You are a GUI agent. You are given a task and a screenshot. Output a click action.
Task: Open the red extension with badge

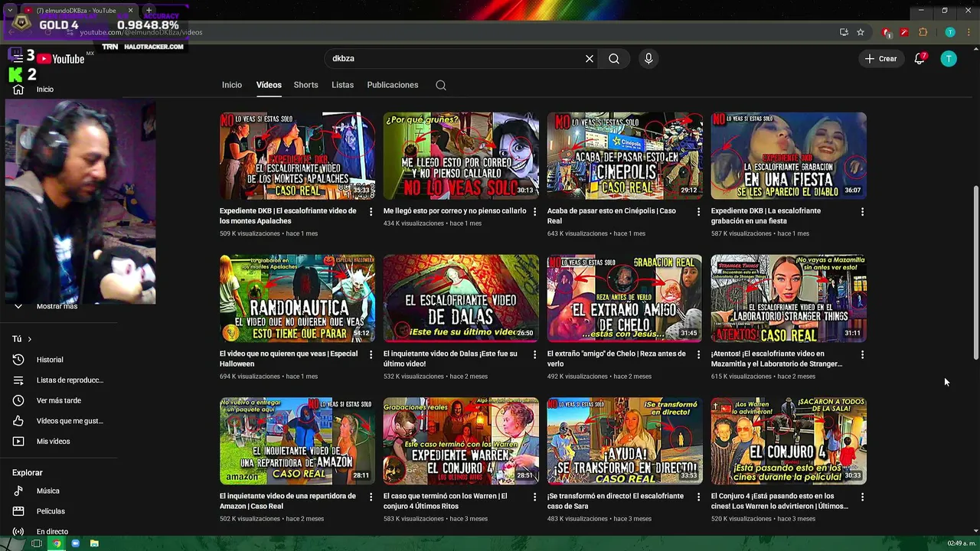(887, 32)
